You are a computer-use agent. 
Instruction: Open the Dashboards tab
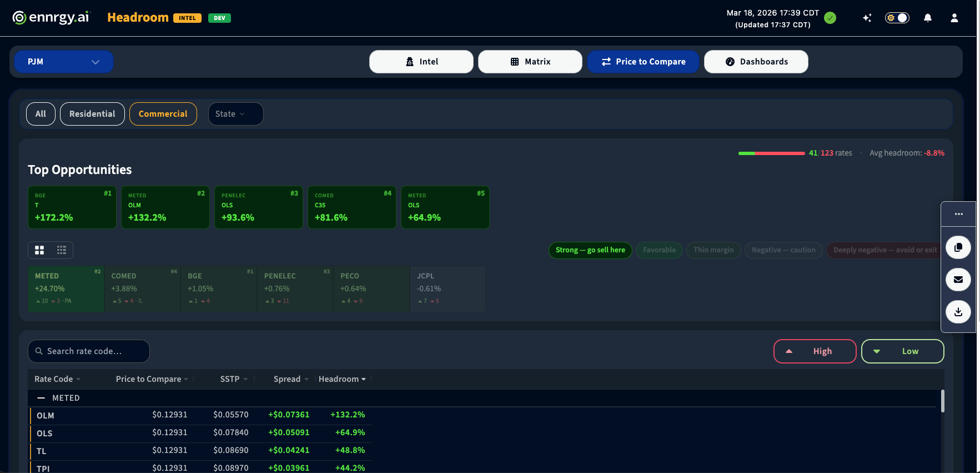(756, 62)
